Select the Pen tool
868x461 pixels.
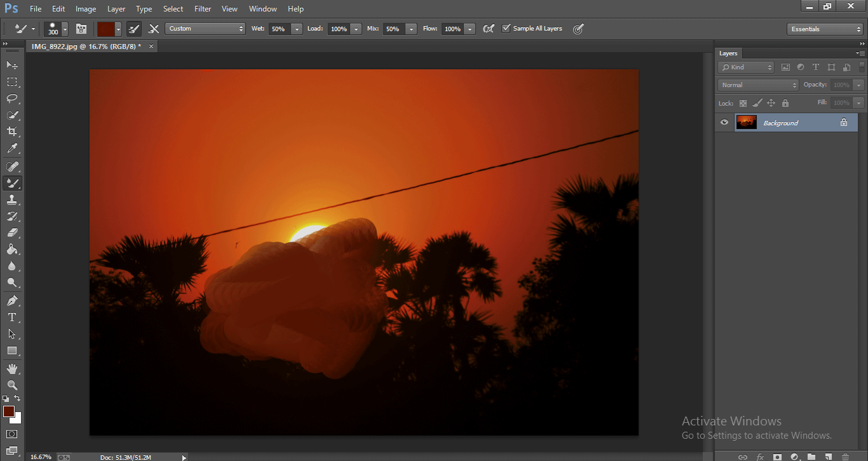click(12, 301)
